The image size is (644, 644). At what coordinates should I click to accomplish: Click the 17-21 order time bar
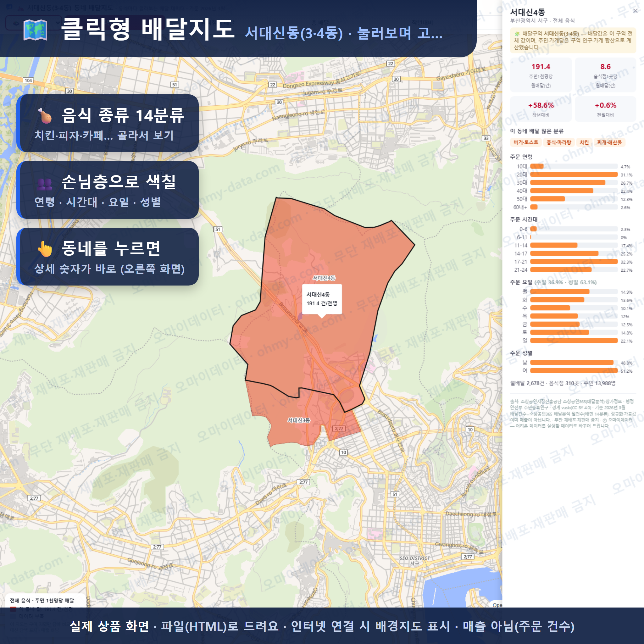[574, 262]
